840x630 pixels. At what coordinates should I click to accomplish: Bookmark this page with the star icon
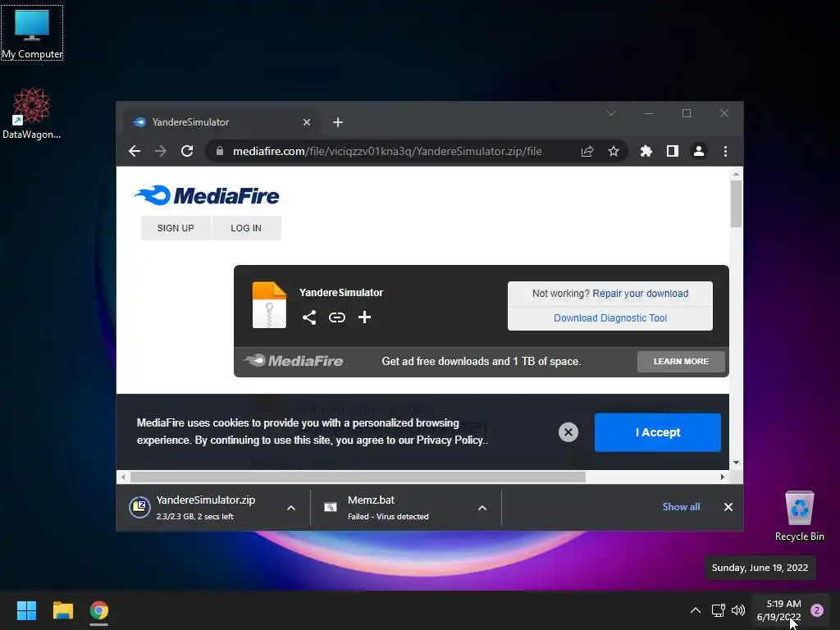click(614, 151)
